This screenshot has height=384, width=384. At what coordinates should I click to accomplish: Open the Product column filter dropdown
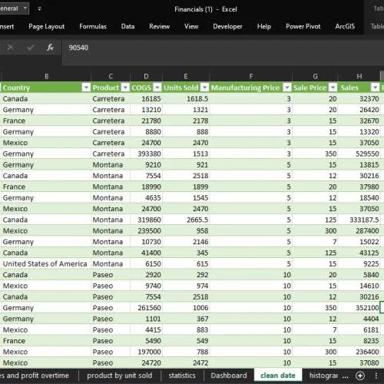[x=125, y=88]
